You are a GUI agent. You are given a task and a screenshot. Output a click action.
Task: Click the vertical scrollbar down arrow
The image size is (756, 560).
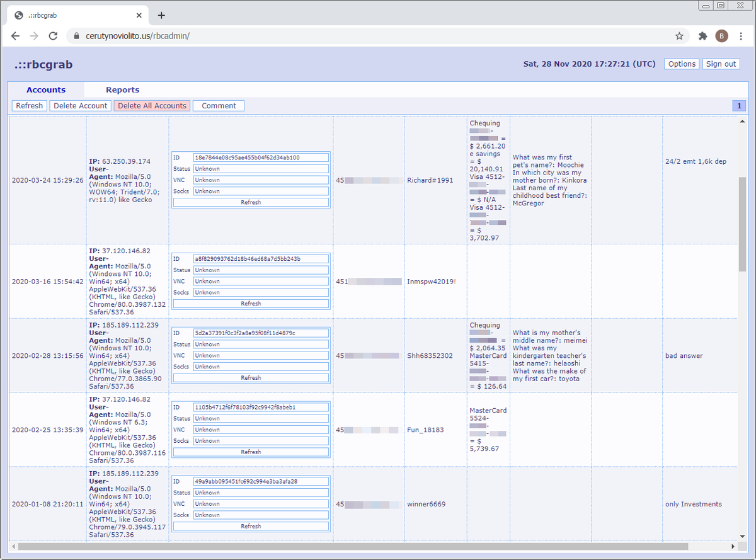tap(742, 536)
